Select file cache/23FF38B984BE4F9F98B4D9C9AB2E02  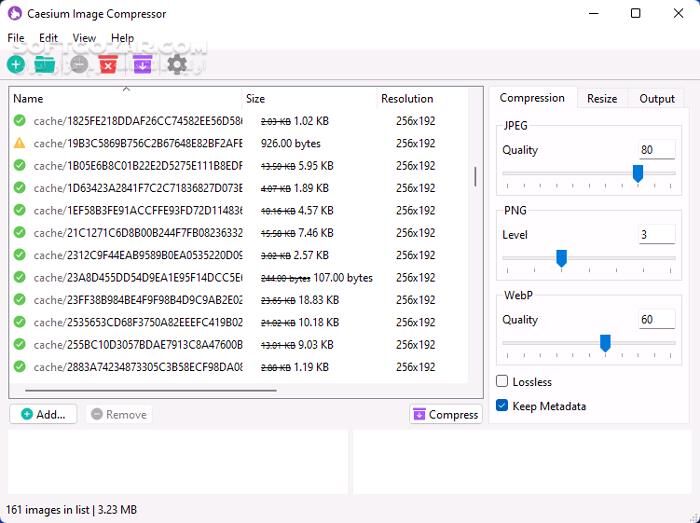pos(138,300)
